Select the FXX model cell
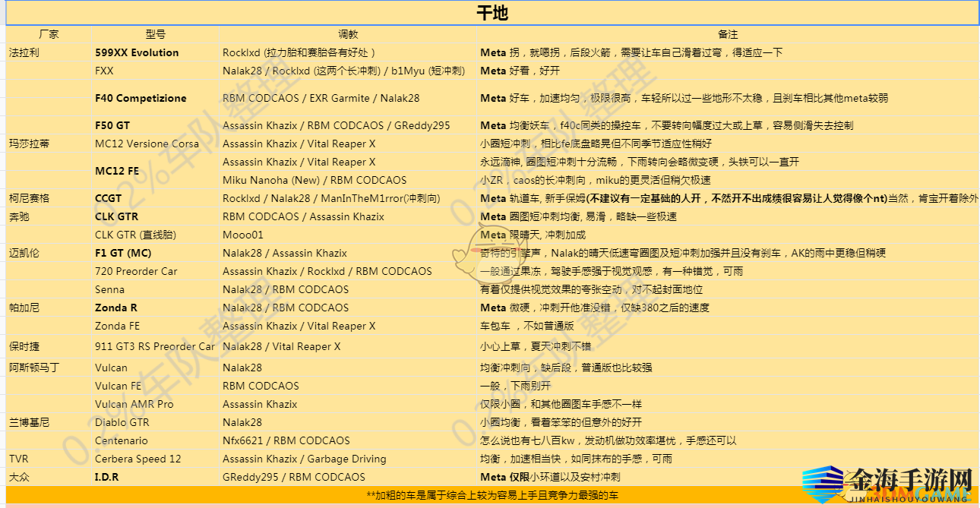 [x=156, y=71]
